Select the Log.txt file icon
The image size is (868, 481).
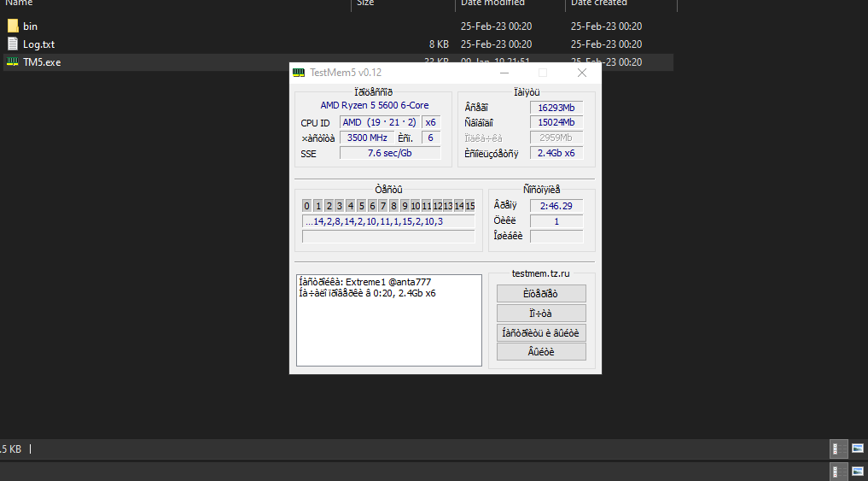(13, 44)
